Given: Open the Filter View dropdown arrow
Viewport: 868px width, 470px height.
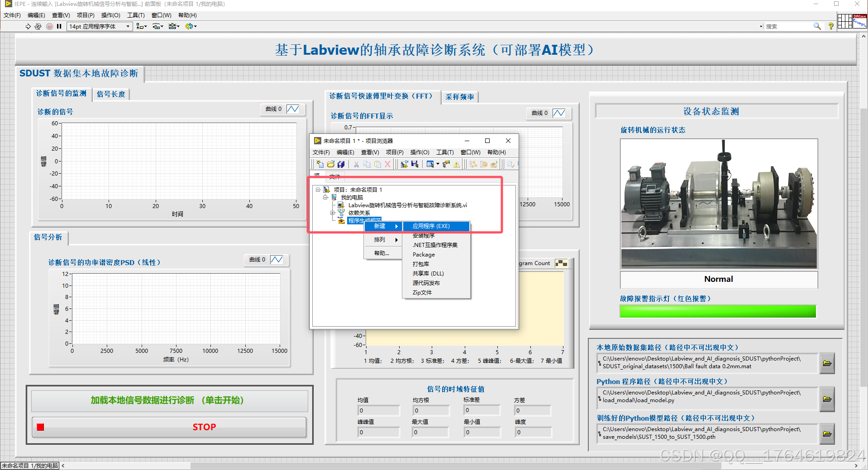Looking at the screenshot, I should [438, 164].
